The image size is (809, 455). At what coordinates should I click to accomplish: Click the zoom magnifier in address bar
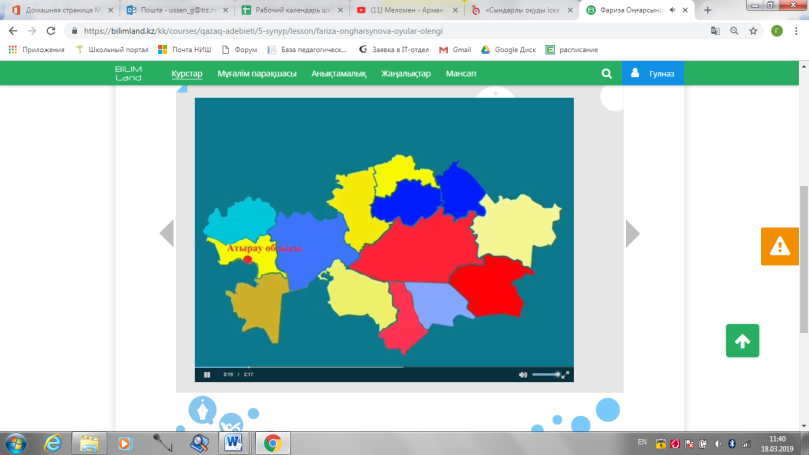tap(734, 31)
